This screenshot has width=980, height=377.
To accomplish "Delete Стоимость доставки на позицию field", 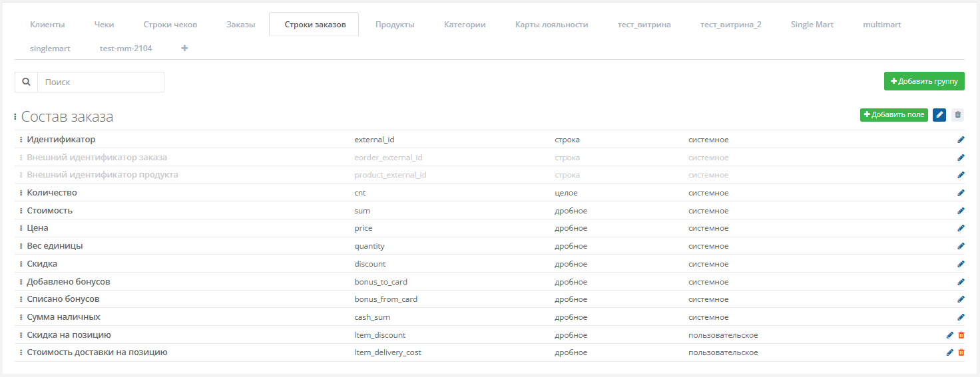I will click(x=961, y=352).
